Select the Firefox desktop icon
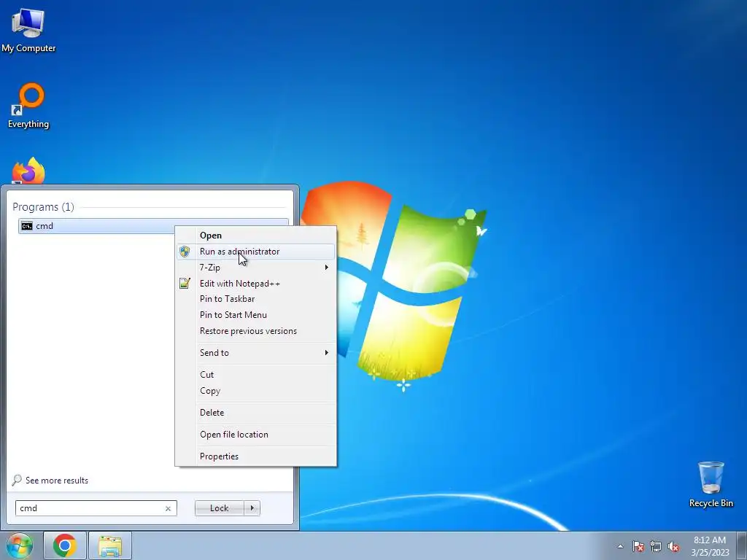The height and width of the screenshot is (560, 747). tap(28, 171)
